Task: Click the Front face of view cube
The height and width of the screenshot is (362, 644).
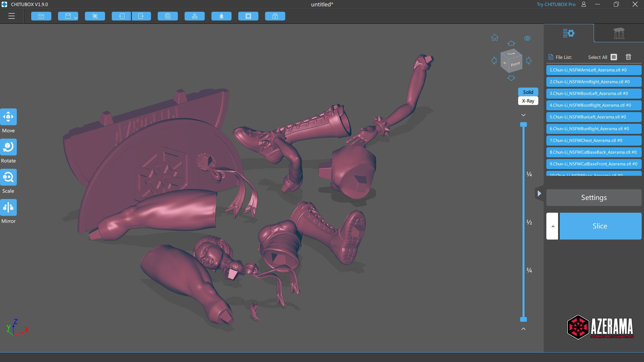Action: (x=515, y=64)
